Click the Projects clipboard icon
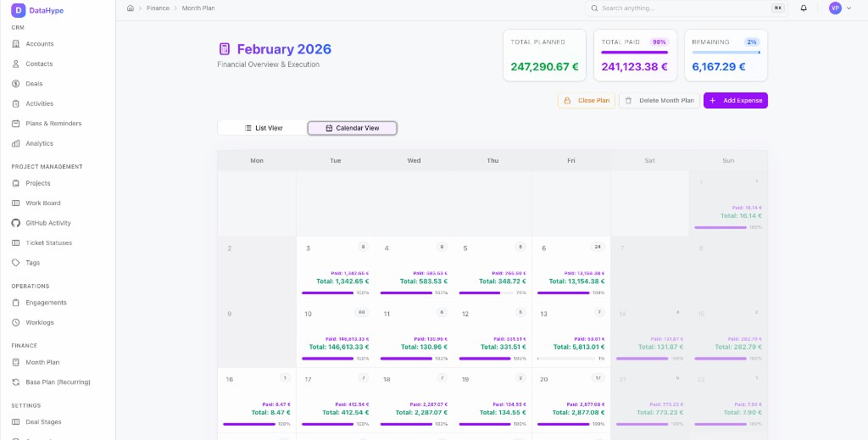The width and height of the screenshot is (868, 440). (15, 183)
